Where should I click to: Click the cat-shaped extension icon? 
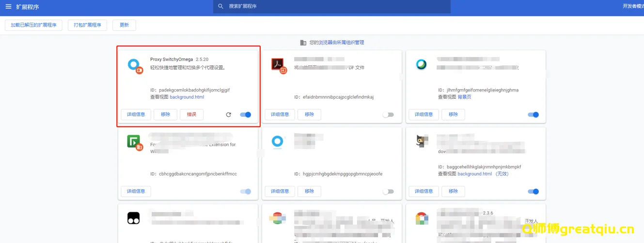coord(420,141)
